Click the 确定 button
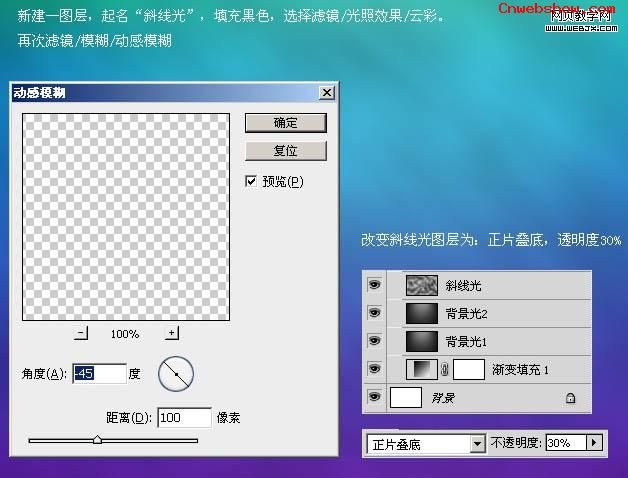The image size is (628, 478). pyautogui.click(x=286, y=123)
